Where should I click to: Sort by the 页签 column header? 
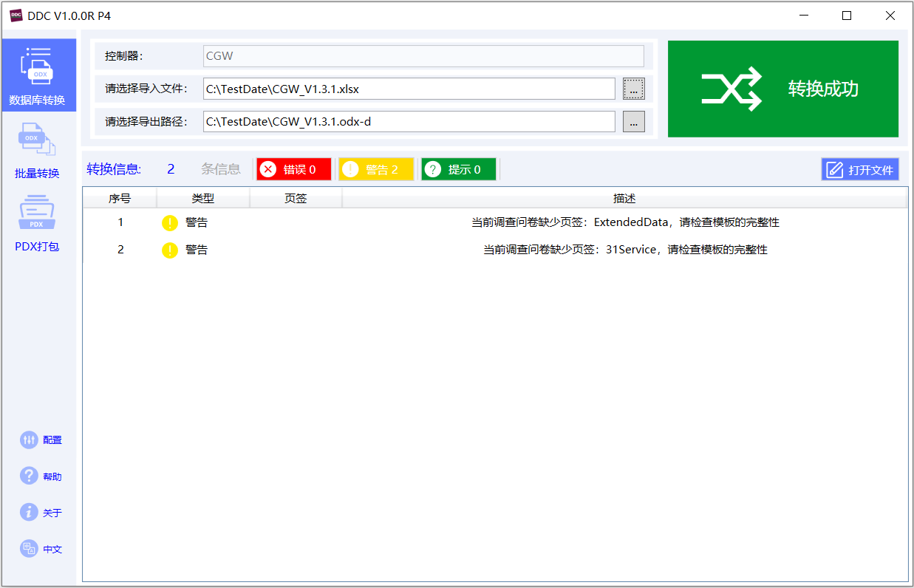pos(296,198)
